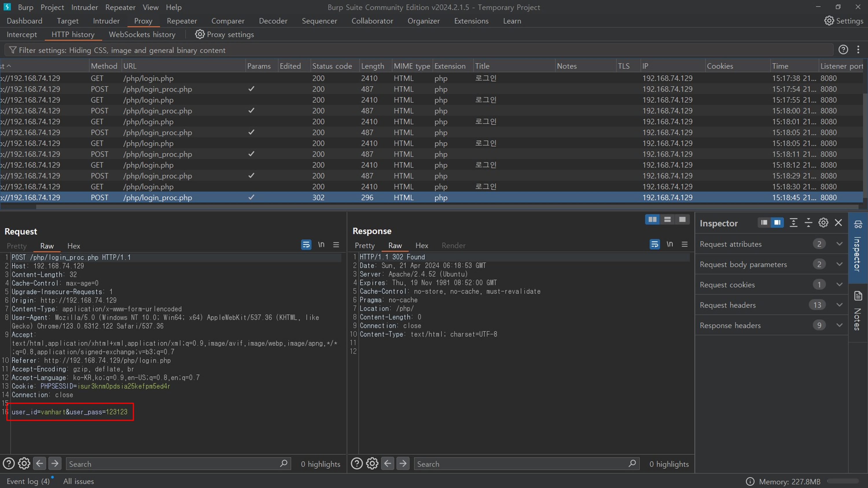Open Event log in status bar

(x=28, y=481)
